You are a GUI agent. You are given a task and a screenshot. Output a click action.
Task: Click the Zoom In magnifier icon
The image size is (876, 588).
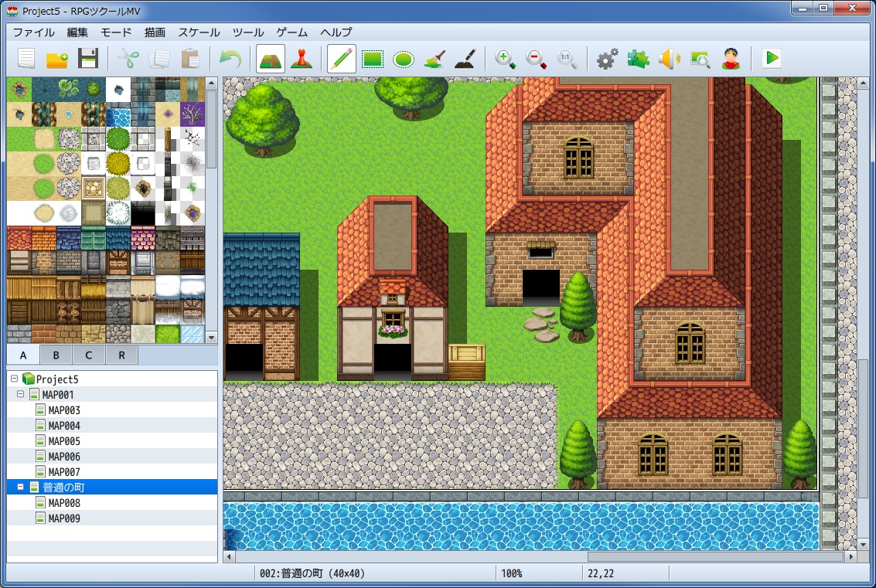[x=505, y=58]
